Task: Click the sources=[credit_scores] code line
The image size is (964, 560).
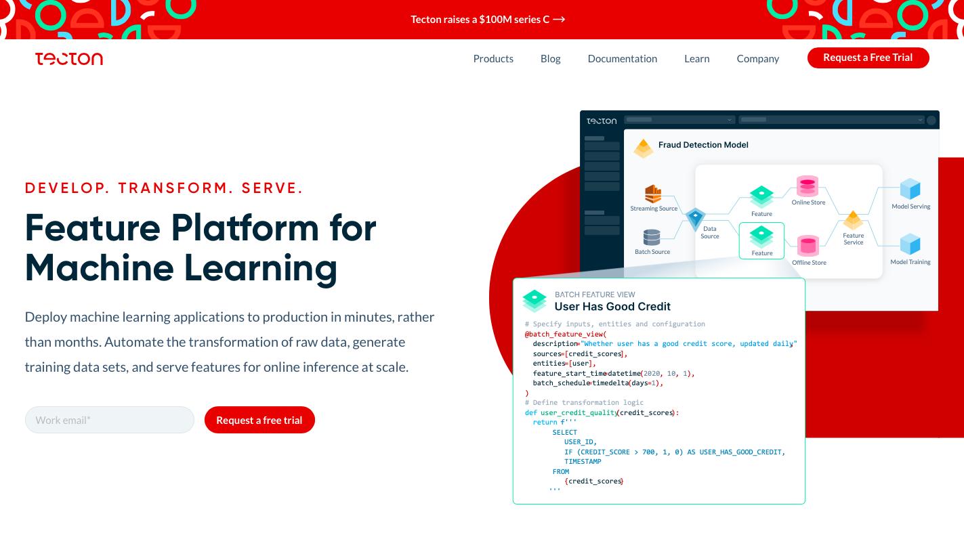Action: tap(581, 353)
